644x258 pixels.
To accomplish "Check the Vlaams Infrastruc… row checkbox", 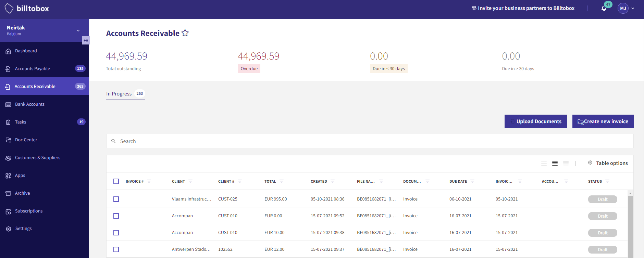I will (x=116, y=199).
